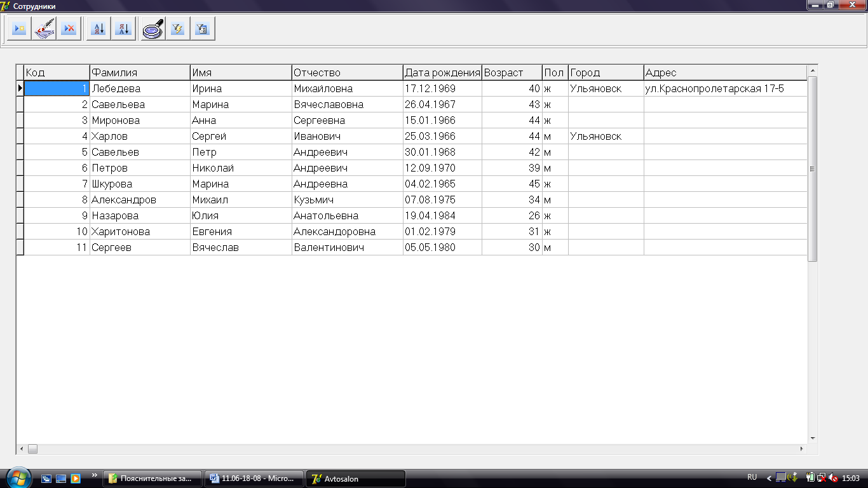Click the name cell Юлия

(x=241, y=215)
